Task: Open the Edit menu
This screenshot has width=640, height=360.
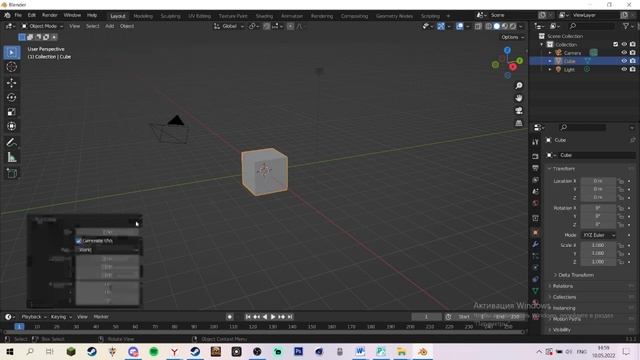Action: tap(31, 15)
